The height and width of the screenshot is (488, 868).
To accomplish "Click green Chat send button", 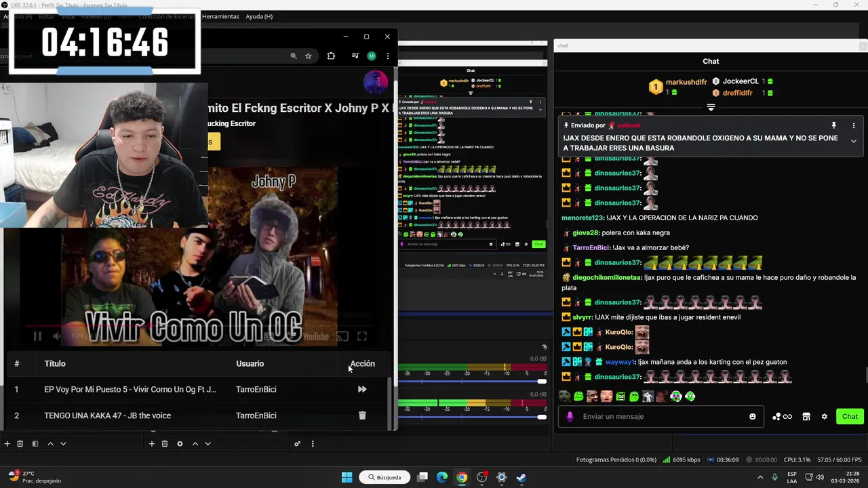I will (x=850, y=416).
